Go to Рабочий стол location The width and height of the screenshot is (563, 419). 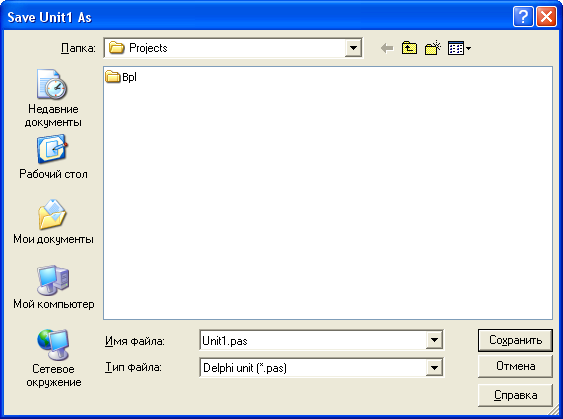click(x=53, y=157)
